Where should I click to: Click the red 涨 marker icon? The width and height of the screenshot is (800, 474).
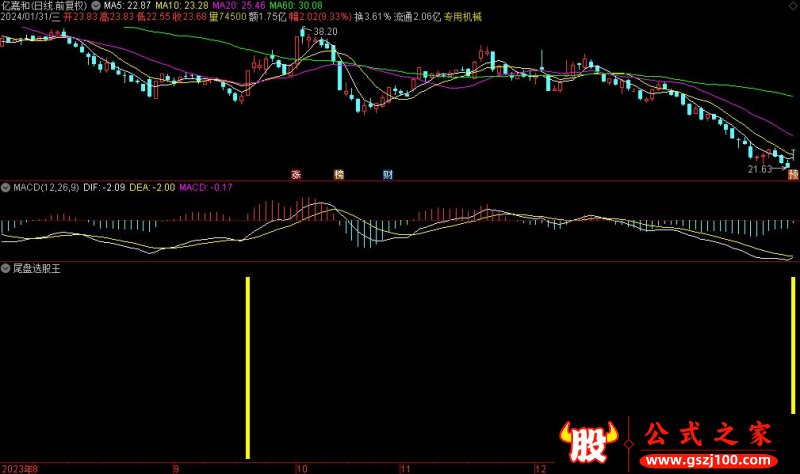tap(296, 174)
